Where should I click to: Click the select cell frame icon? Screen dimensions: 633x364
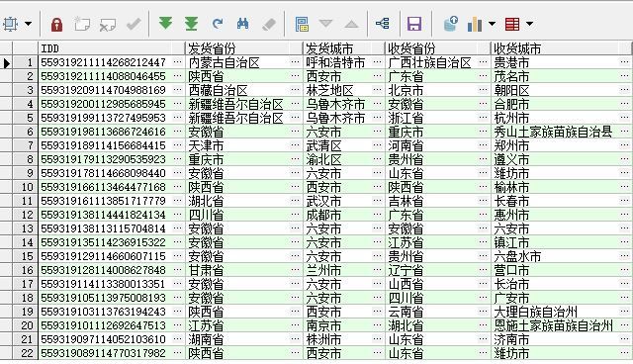(x=10, y=24)
